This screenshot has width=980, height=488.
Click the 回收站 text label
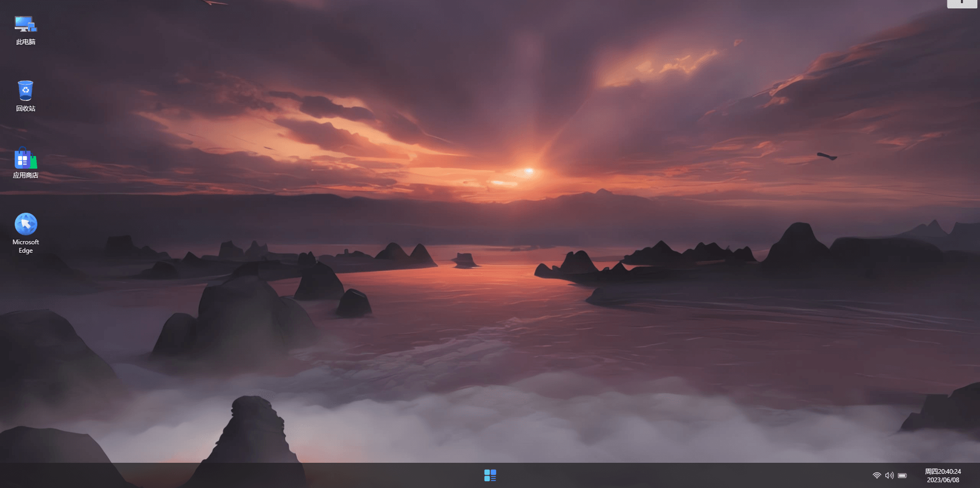25,109
